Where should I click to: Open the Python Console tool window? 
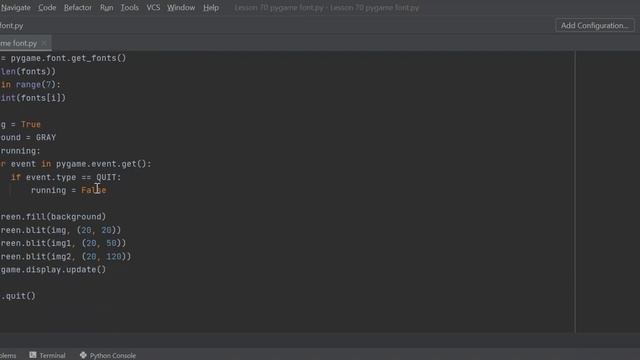(108, 356)
